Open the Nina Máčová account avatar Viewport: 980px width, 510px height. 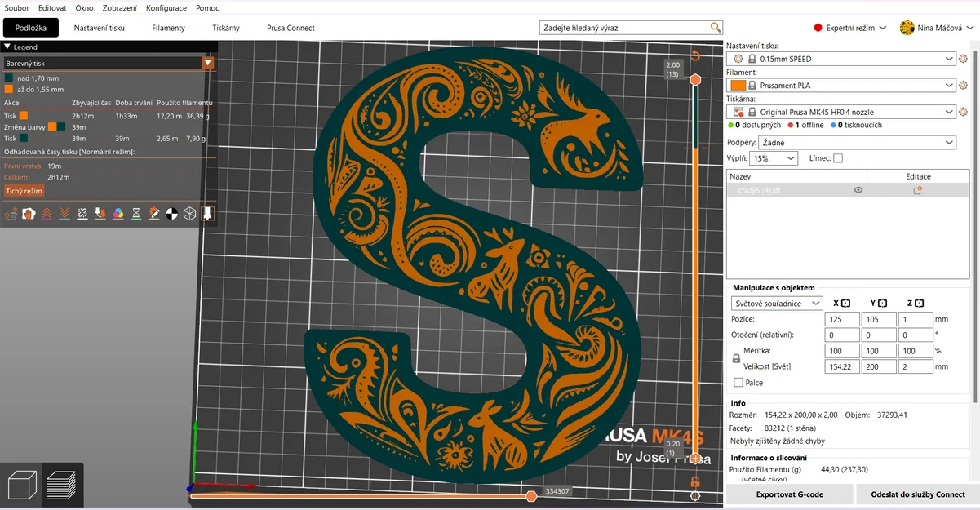pos(907,27)
